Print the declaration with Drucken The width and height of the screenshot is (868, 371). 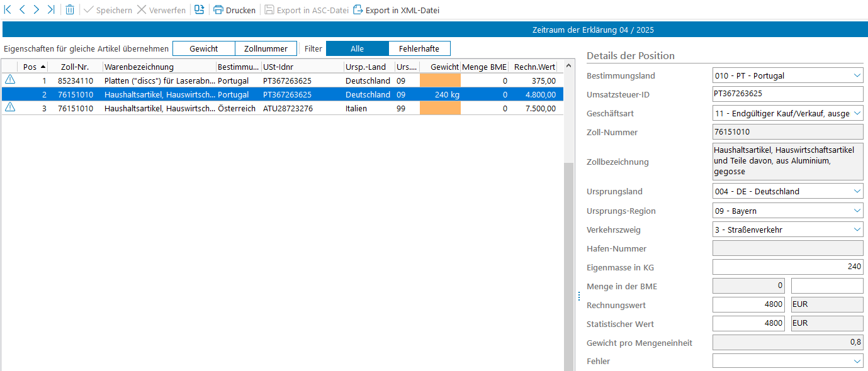[234, 10]
